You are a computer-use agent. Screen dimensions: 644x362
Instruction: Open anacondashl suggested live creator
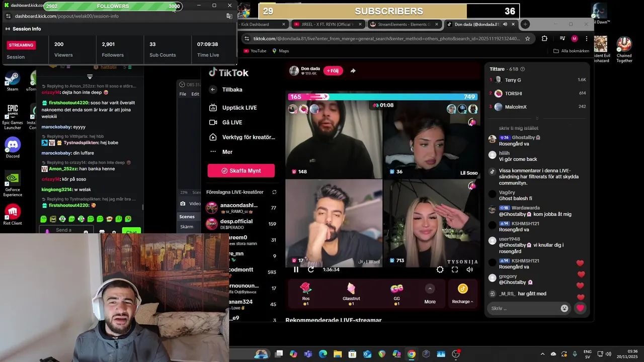click(242, 208)
